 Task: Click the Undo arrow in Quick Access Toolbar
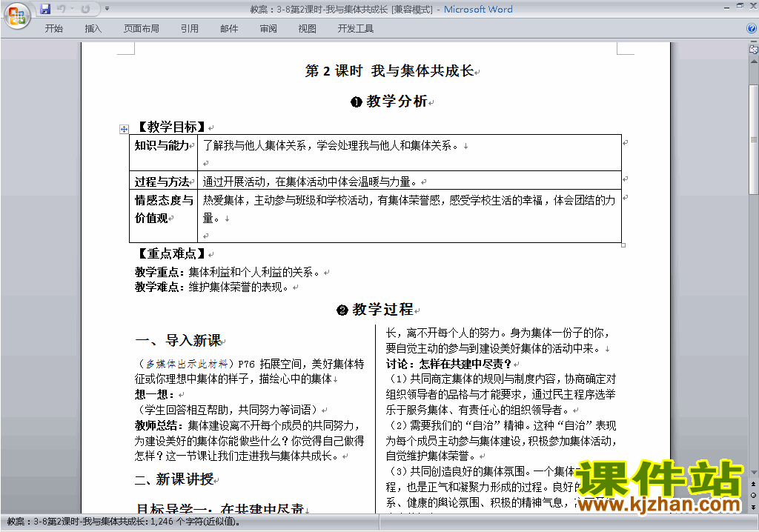point(61,9)
